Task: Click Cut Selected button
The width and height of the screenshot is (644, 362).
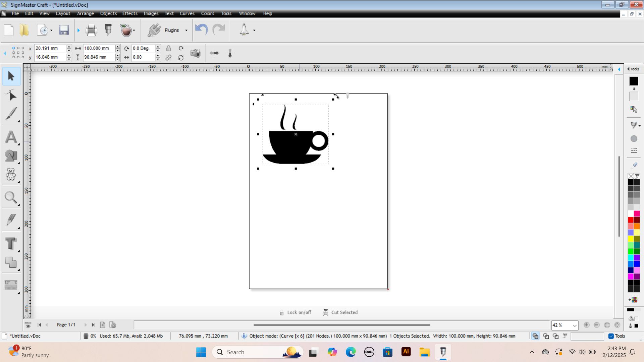Action: coord(340,312)
